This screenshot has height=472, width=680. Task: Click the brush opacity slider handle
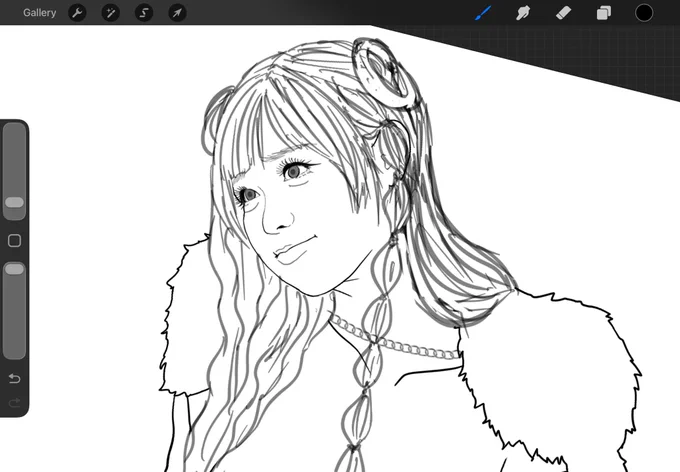tap(14, 269)
